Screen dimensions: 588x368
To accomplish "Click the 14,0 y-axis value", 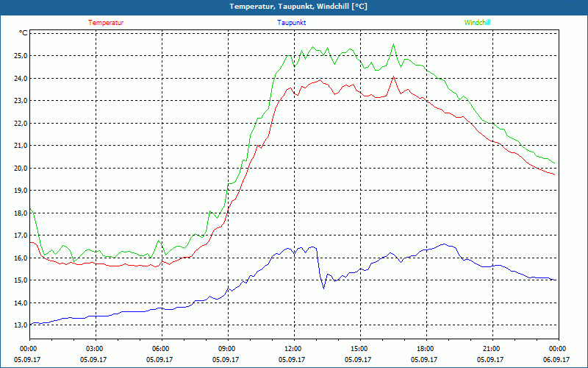I will [x=21, y=302].
